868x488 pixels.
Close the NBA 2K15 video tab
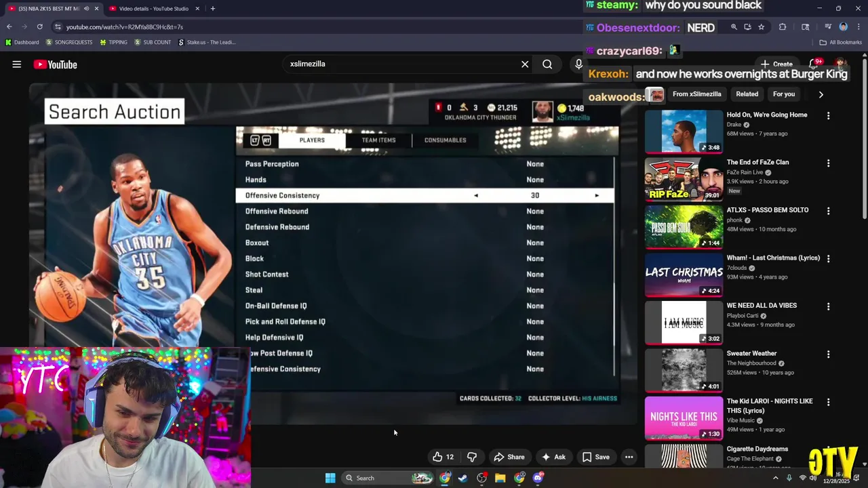[x=96, y=9]
